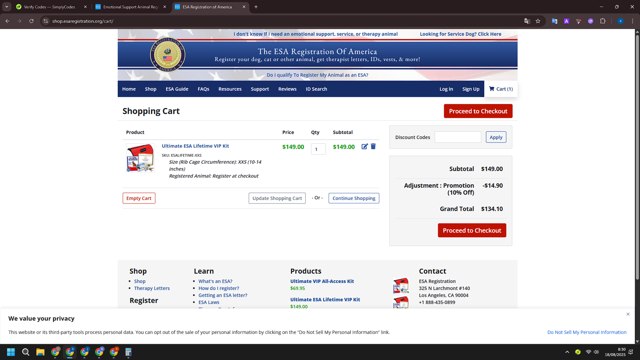Go back in browser history
This screenshot has height=360, width=640.
tap(7, 21)
